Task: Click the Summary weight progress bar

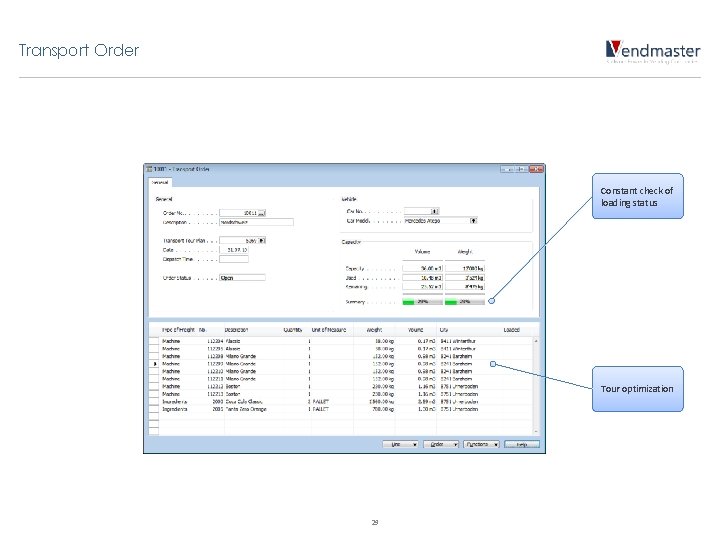Action: pyautogui.click(x=465, y=302)
